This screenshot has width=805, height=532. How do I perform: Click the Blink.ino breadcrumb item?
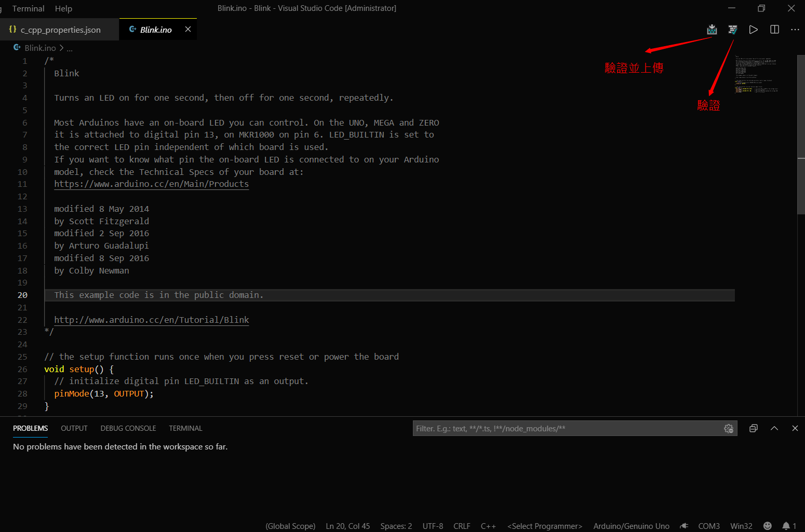[40, 48]
